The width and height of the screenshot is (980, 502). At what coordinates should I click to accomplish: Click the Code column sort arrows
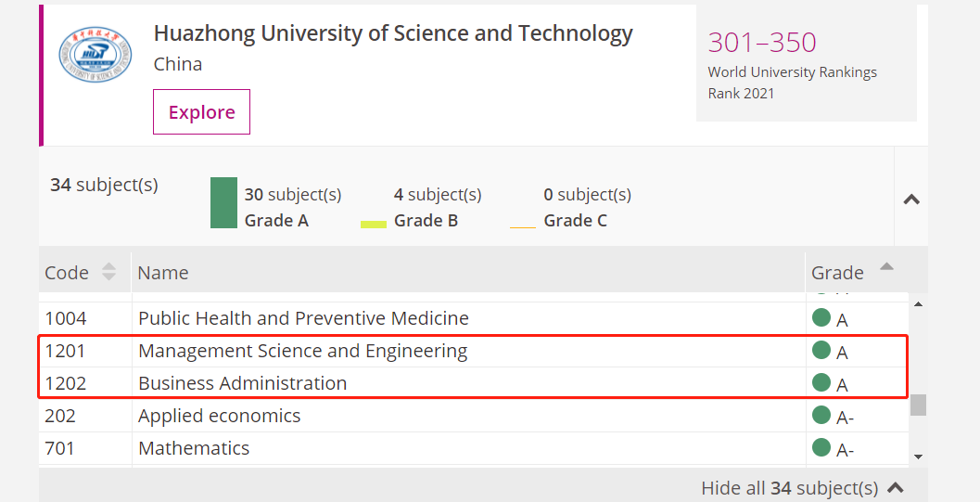tap(108, 271)
